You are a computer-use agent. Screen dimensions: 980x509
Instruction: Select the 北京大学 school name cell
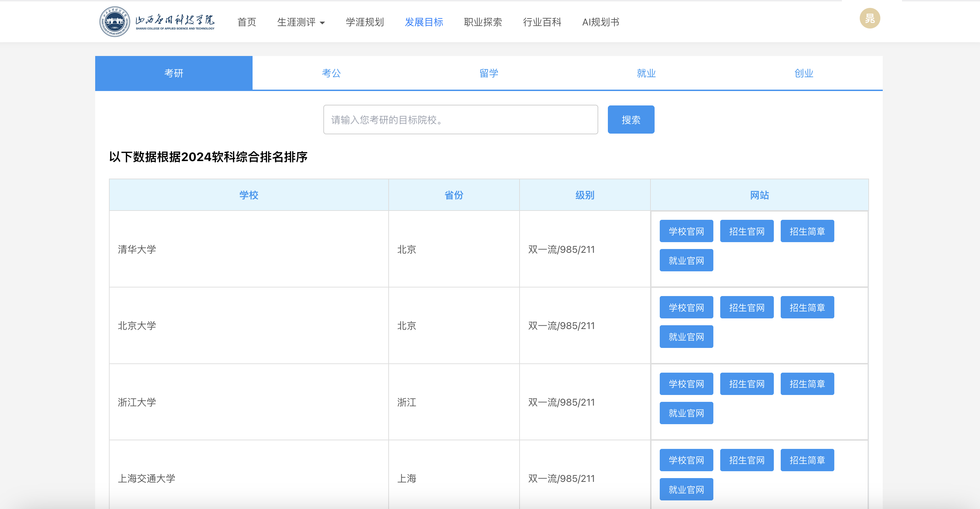pos(249,326)
